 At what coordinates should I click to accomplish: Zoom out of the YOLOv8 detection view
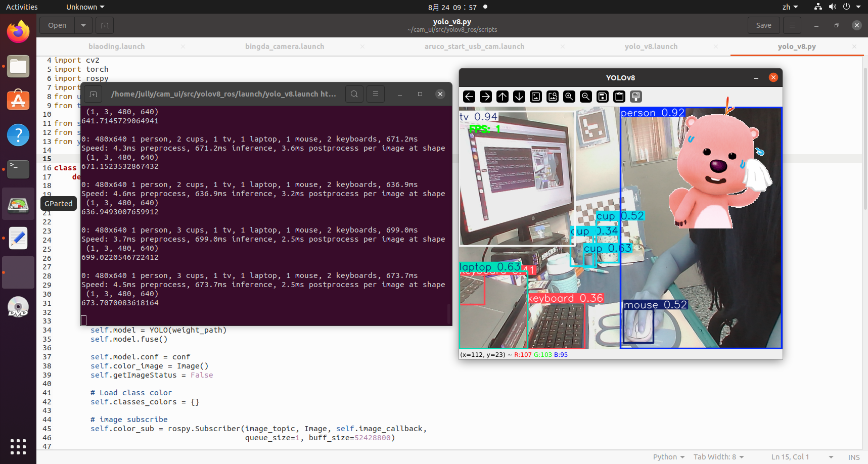(586, 97)
